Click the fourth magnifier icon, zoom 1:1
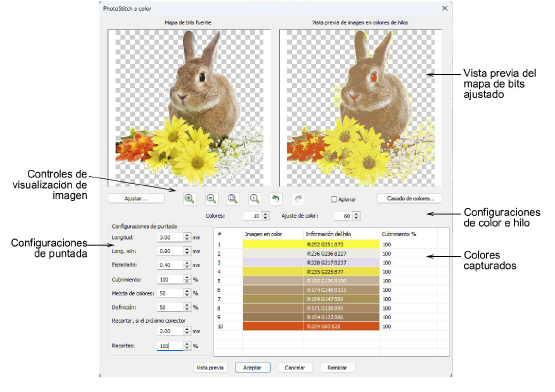Viewport: 555px width, 392px height. point(254,199)
